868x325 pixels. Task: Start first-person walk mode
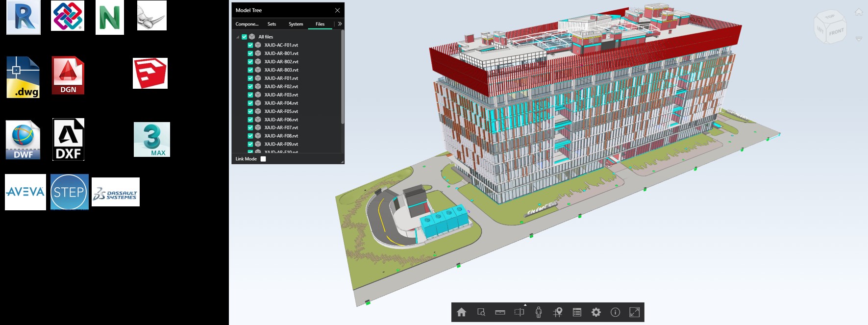[x=538, y=312]
